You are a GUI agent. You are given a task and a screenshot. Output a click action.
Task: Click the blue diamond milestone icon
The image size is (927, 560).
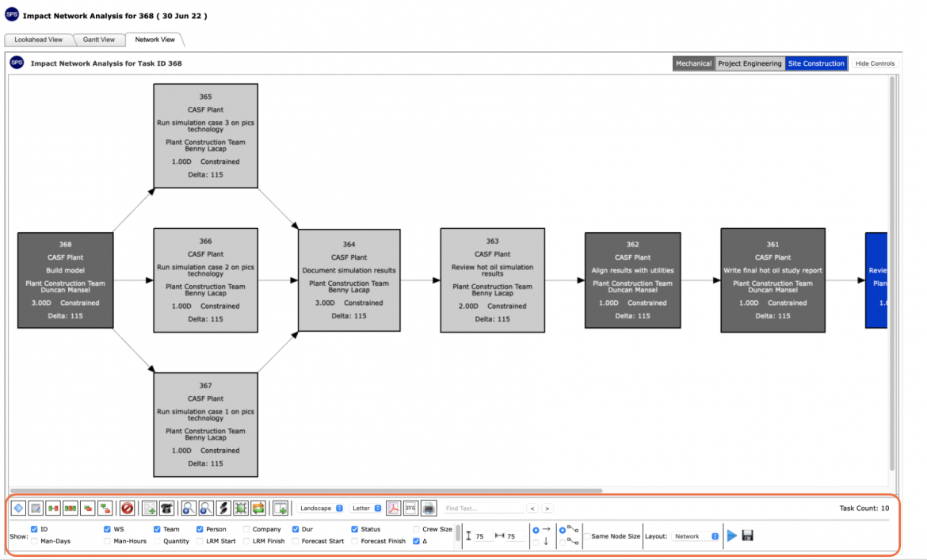18,508
